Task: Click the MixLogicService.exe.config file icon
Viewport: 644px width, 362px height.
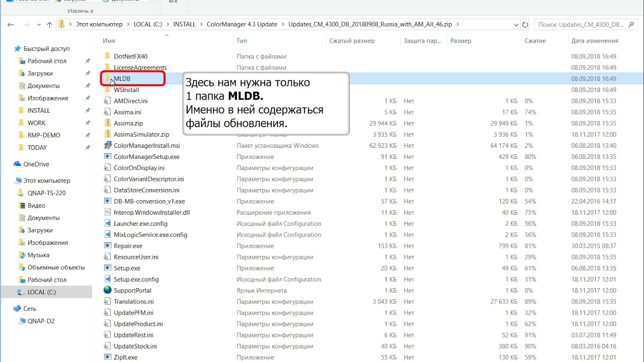Action: coord(107,234)
